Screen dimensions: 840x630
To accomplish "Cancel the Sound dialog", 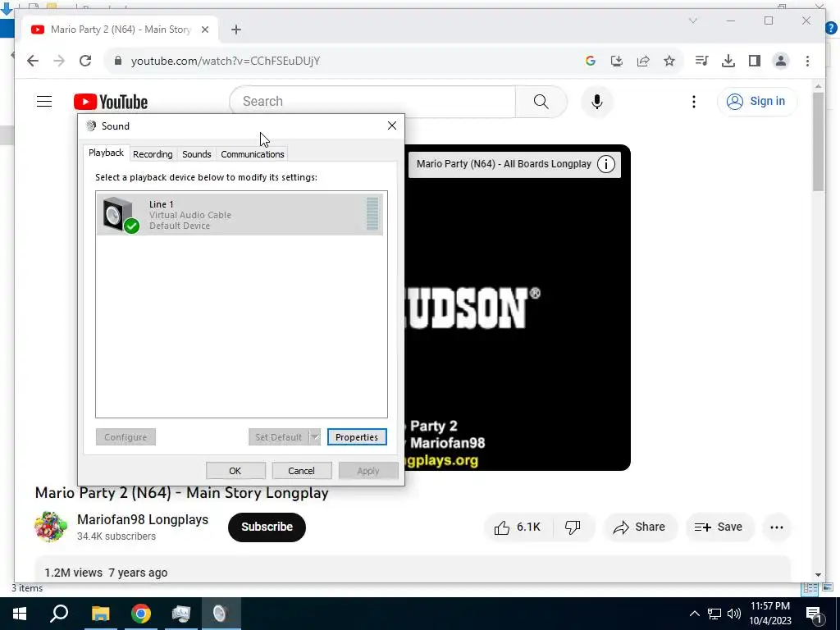I will pos(302,471).
